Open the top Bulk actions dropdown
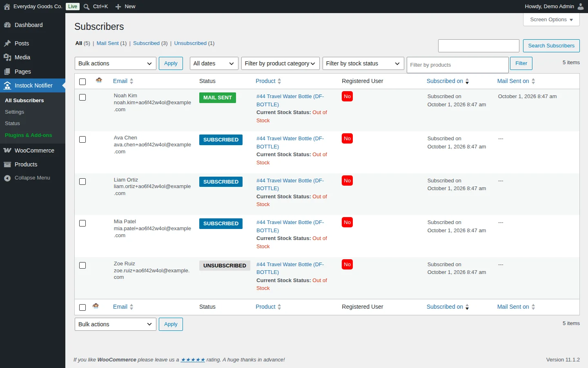Screen dimensions: 588x368 point(115,63)
